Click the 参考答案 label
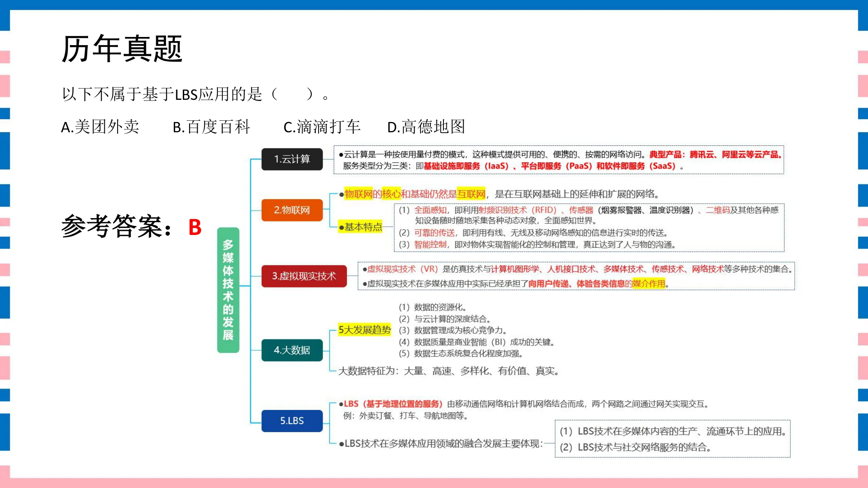 point(116,226)
